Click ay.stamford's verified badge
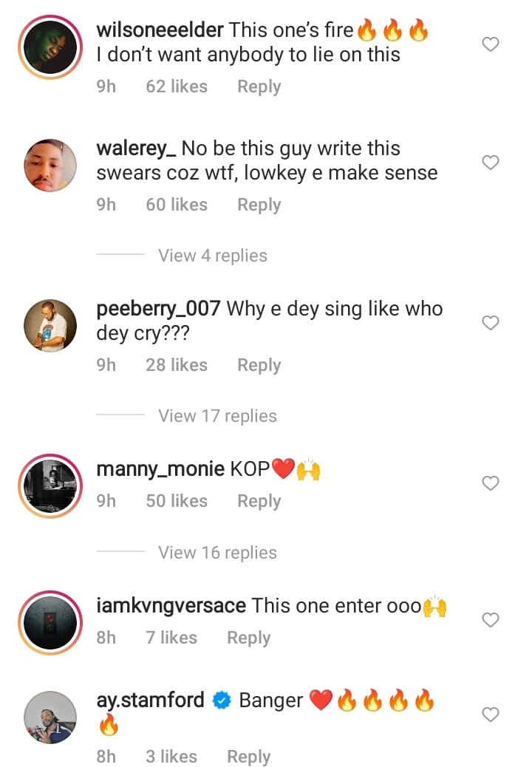Screen dimensions: 532x767 (x=222, y=700)
